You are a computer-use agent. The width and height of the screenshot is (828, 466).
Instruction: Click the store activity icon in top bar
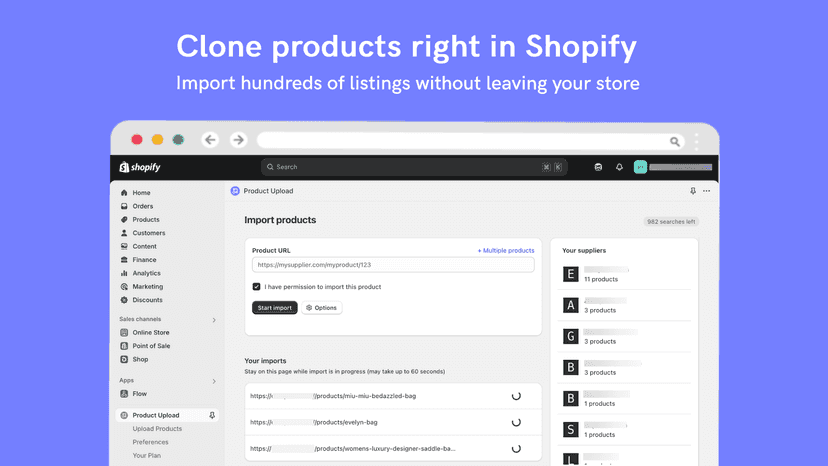click(x=598, y=167)
